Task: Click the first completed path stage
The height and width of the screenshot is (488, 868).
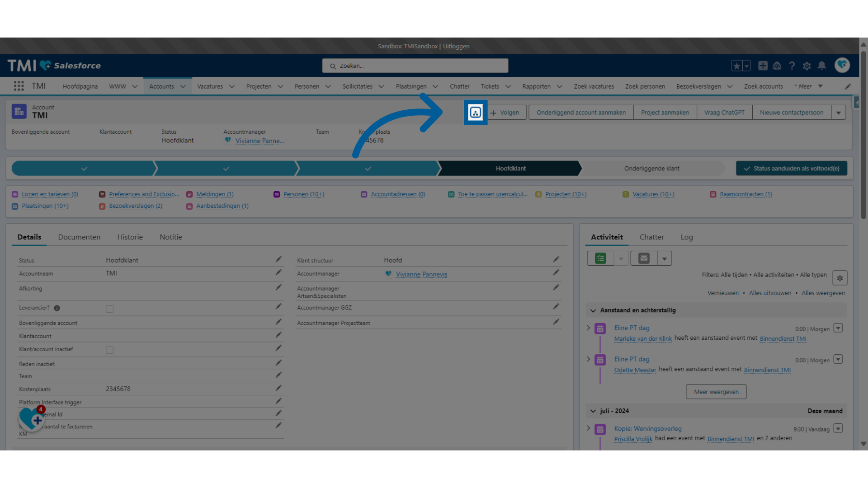Action: click(x=84, y=169)
